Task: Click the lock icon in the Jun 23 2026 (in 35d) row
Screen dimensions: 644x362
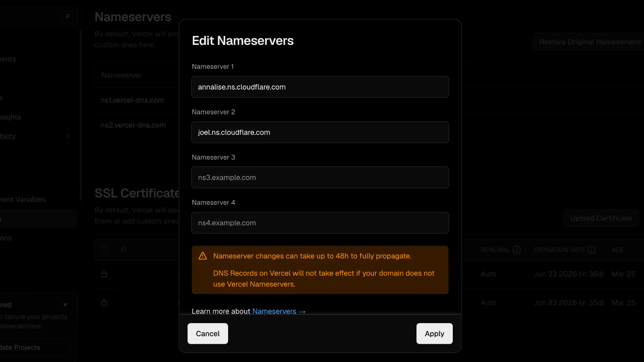Action: click(104, 303)
